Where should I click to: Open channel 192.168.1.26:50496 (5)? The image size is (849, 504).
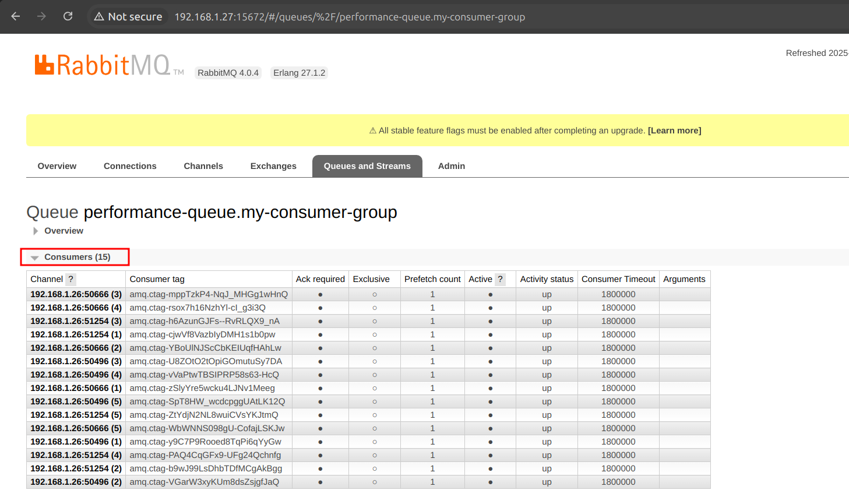[76, 401]
